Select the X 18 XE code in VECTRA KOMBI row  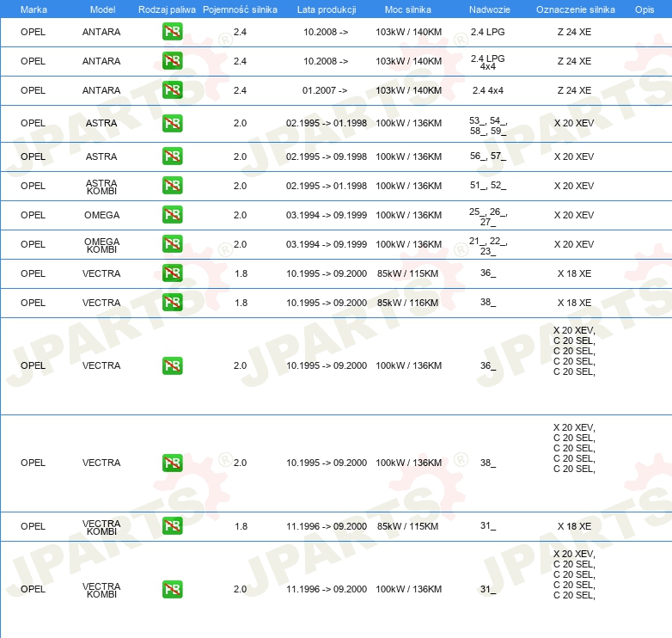coord(574,526)
